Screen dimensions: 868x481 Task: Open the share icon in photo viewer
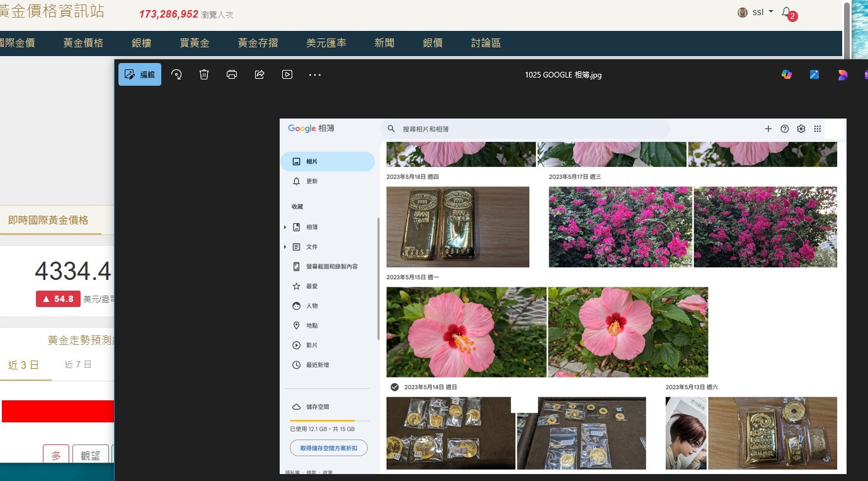(260, 74)
